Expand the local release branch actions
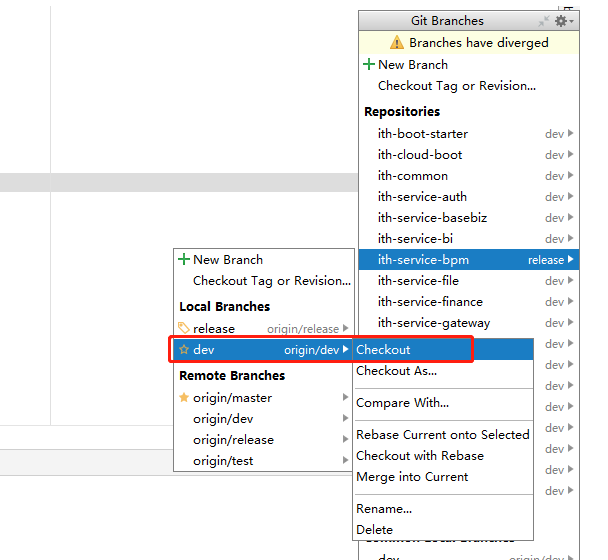The width and height of the screenshot is (608, 560). click(x=346, y=328)
